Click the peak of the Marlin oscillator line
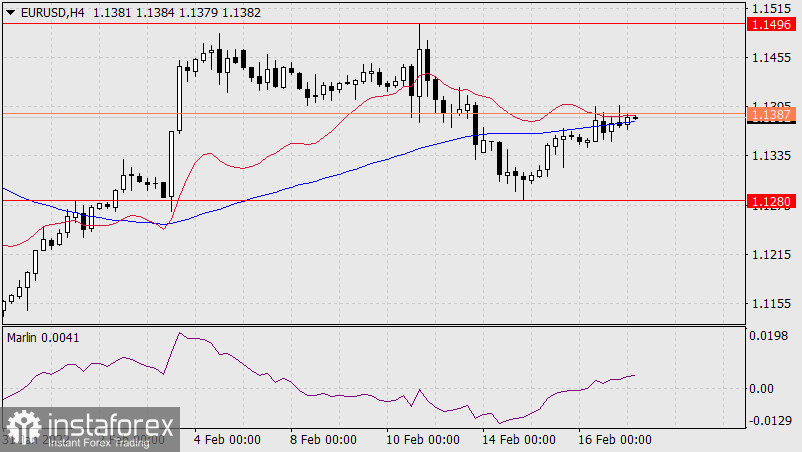Screen dimensions: 802x452 coord(179,333)
